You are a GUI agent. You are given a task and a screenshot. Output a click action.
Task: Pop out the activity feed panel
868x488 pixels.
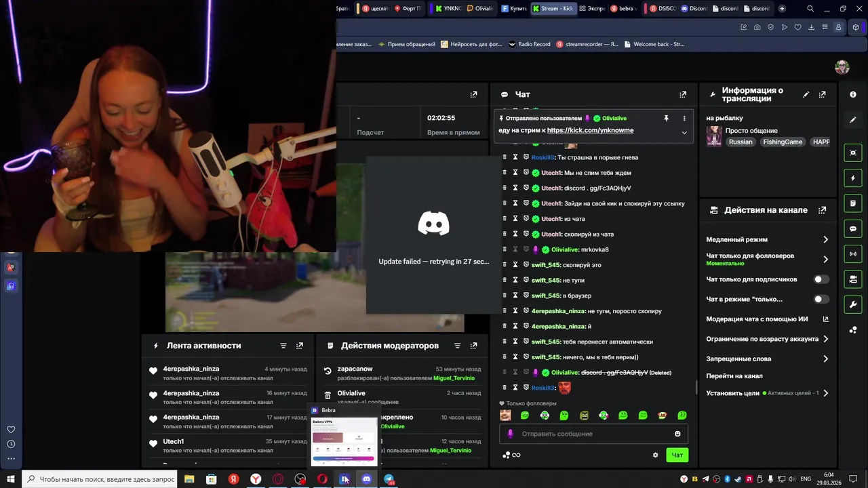(300, 346)
